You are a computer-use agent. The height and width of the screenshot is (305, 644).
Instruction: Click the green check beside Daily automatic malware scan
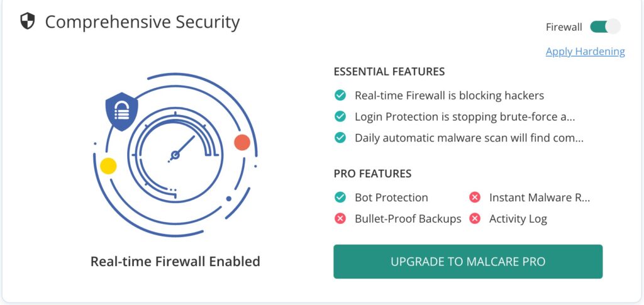340,138
